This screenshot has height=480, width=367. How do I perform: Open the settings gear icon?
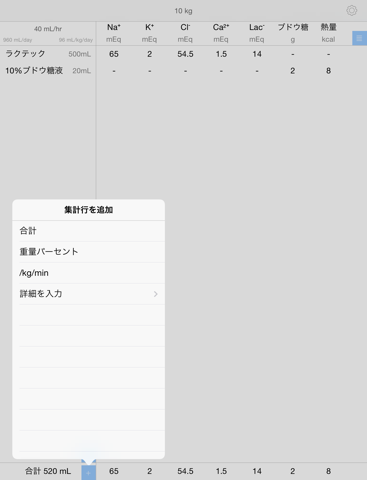coord(351,10)
